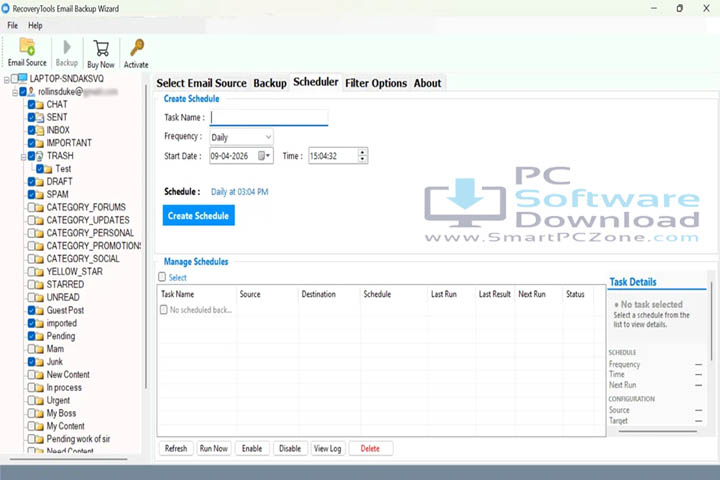Click the Disable button
The image size is (720, 480).
pyautogui.click(x=290, y=448)
